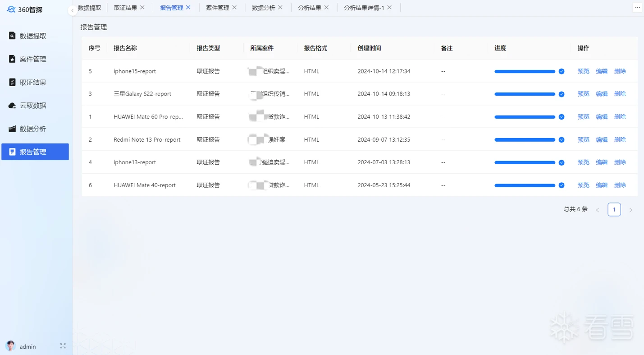
Task: Close the 取证结果 tab
Action: [x=142, y=8]
